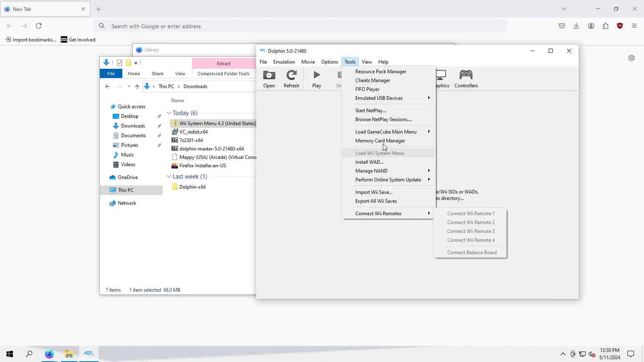This screenshot has width=644, height=362.
Task: Click the volume icon in system tray
Action: [592, 354]
